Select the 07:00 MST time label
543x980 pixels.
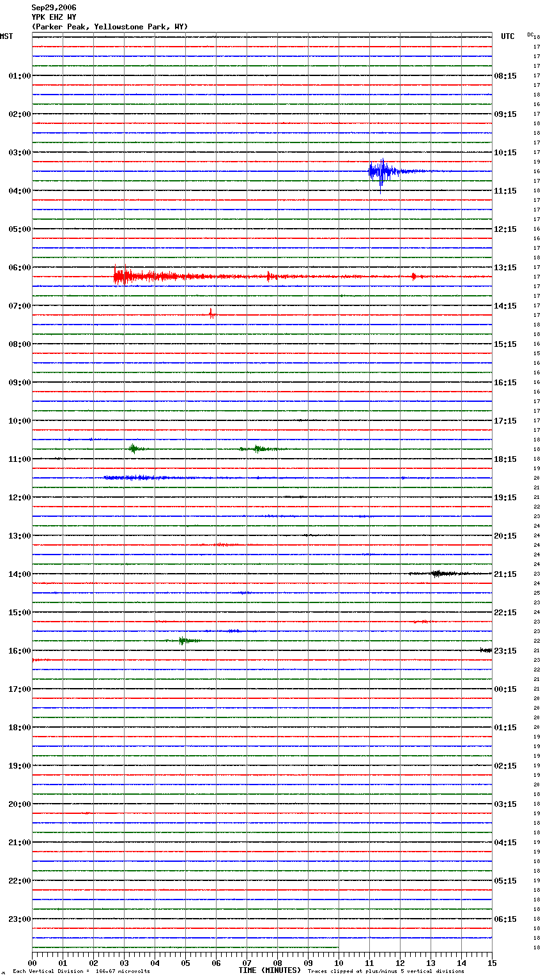19,306
